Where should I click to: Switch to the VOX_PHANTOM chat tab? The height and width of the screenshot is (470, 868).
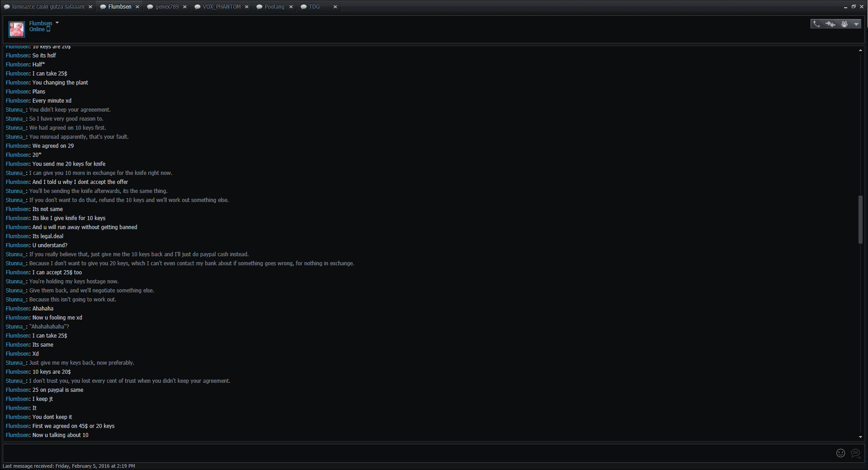[x=221, y=7]
